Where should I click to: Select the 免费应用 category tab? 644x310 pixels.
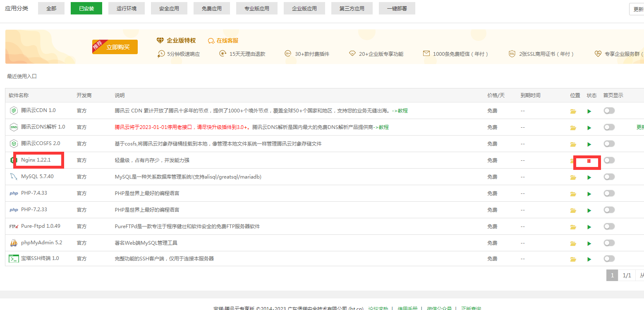pos(212,8)
